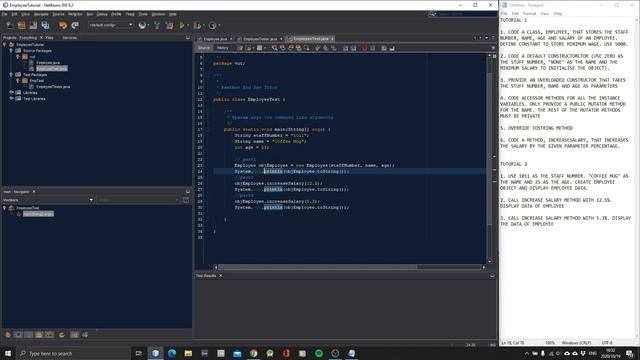640x360 pixels.
Task: Switch to the EmployeeTester.java editor tab
Action: pyautogui.click(x=260, y=39)
